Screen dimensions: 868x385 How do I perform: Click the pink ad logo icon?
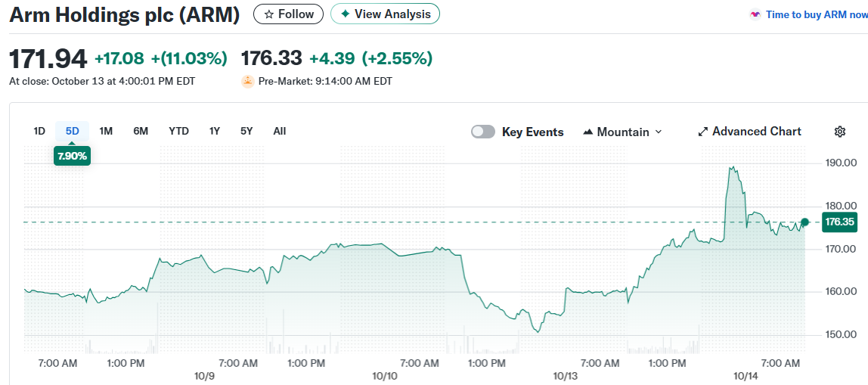pyautogui.click(x=755, y=14)
